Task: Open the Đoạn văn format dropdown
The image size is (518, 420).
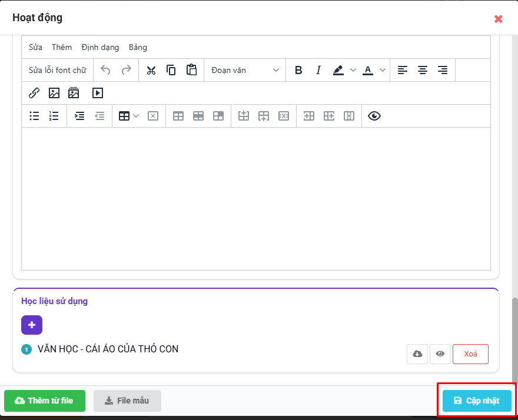Action: tap(245, 70)
